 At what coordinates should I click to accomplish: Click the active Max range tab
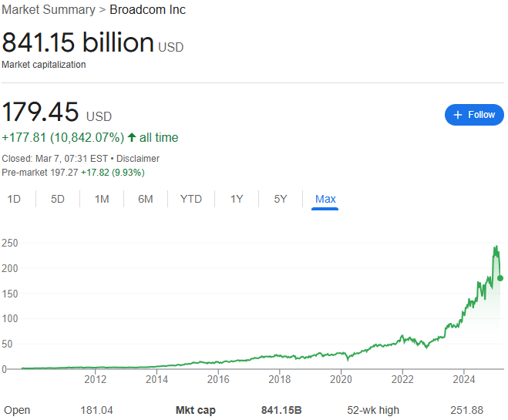pyautogui.click(x=325, y=199)
